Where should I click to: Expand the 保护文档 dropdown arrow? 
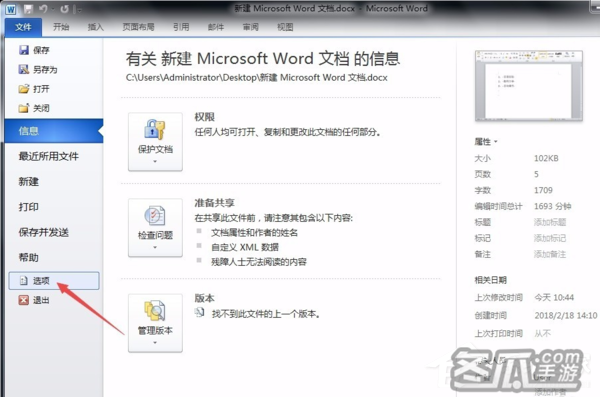point(155,162)
